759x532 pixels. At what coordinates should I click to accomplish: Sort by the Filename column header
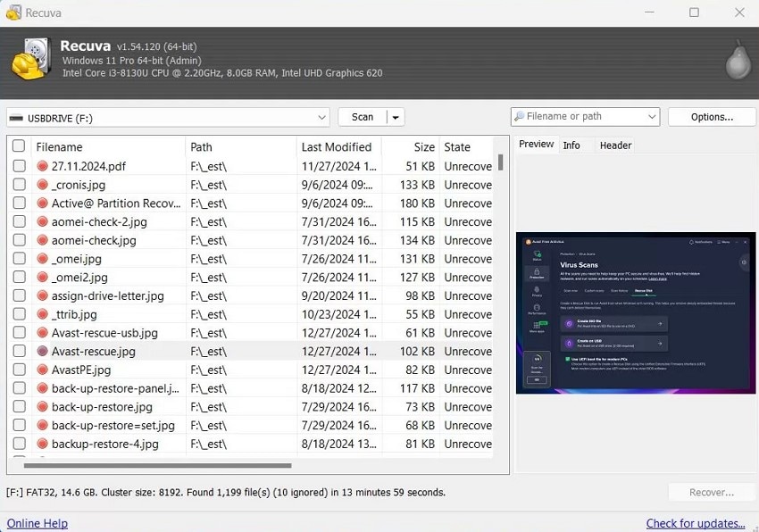[108, 146]
